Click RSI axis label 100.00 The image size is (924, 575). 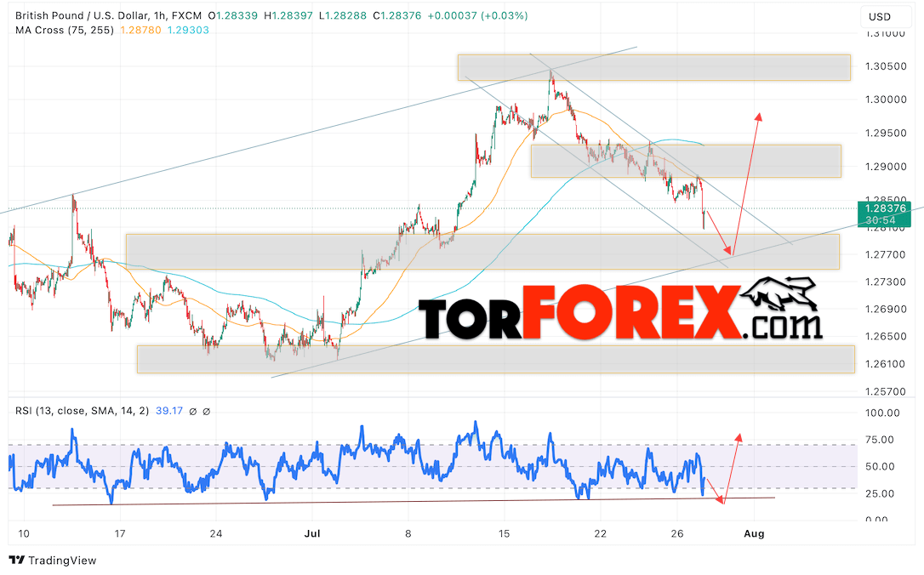coord(882,413)
